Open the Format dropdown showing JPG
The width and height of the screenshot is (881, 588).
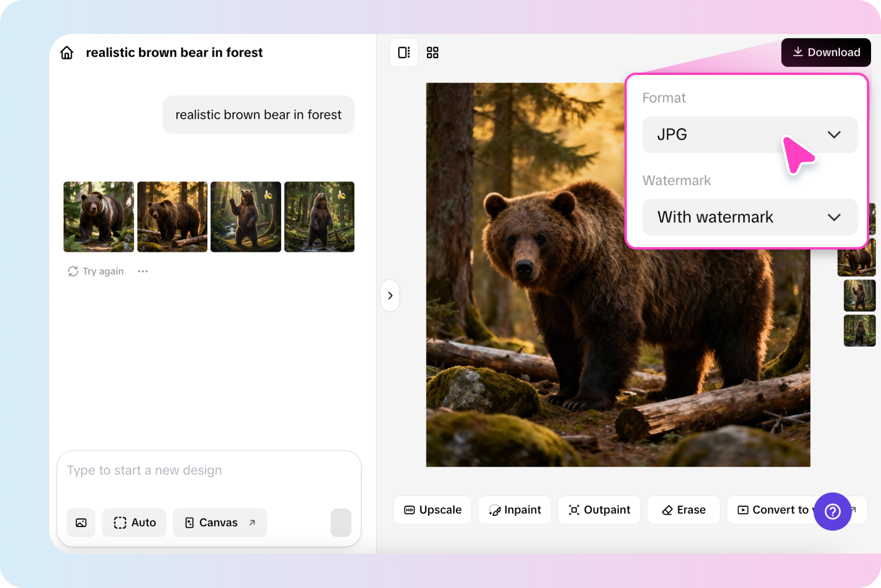750,135
